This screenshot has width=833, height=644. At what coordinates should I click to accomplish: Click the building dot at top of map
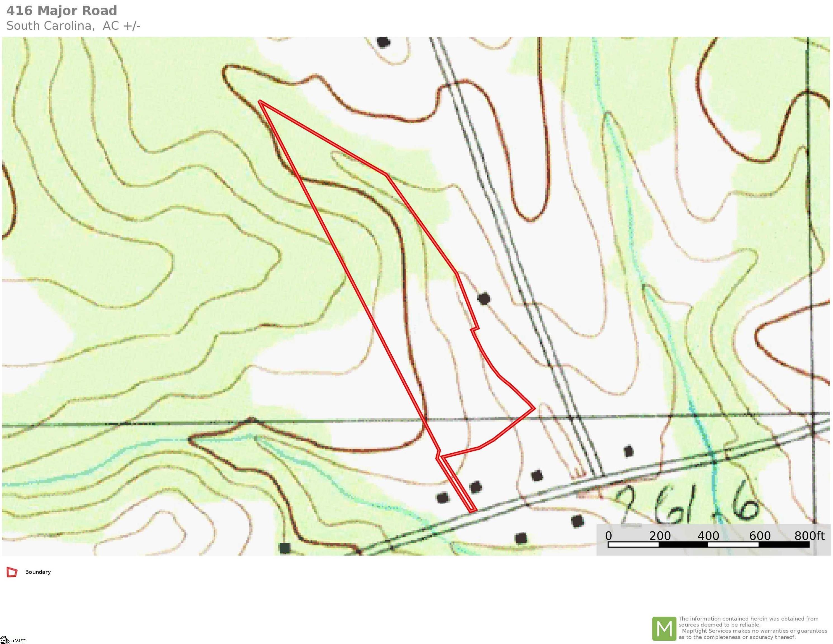coord(383,42)
